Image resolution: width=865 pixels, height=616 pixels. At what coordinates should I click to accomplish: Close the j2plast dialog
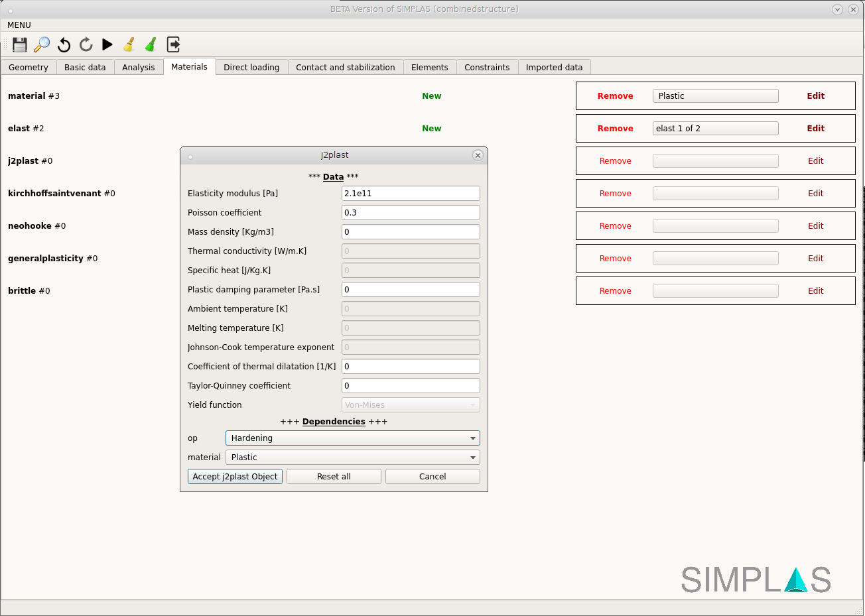click(478, 155)
